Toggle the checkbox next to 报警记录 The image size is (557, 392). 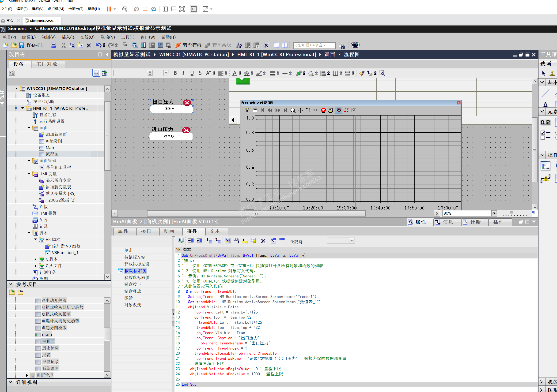point(38,362)
